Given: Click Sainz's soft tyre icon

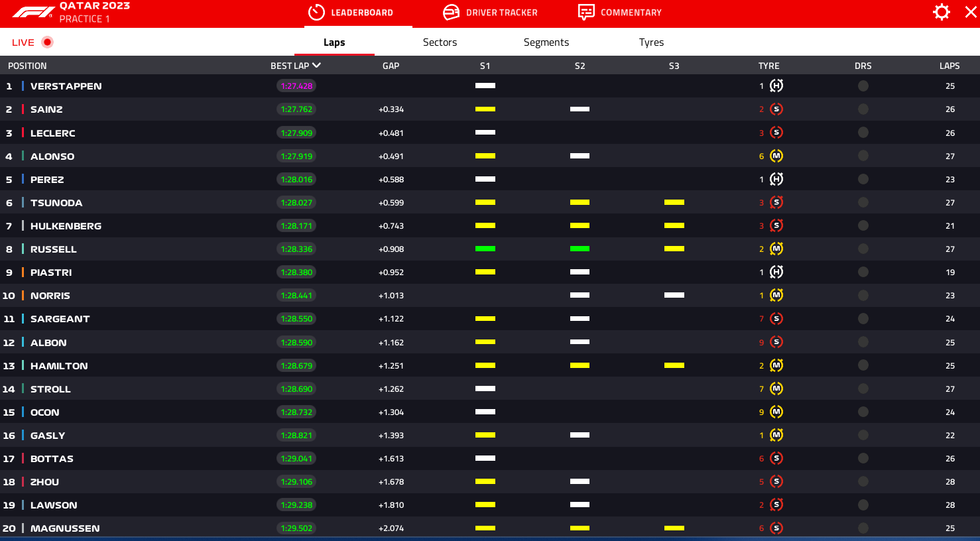Looking at the screenshot, I should pyautogui.click(x=776, y=109).
